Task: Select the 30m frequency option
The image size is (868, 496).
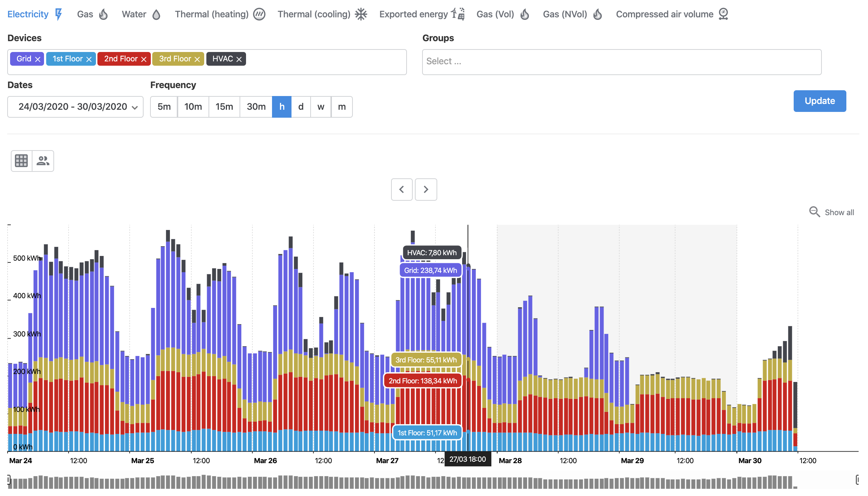Action: (256, 107)
